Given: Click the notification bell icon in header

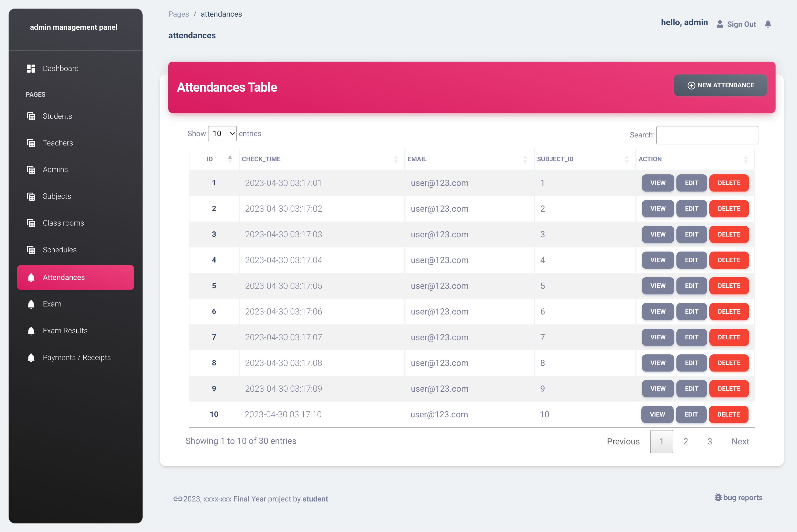Looking at the screenshot, I should click(x=768, y=24).
